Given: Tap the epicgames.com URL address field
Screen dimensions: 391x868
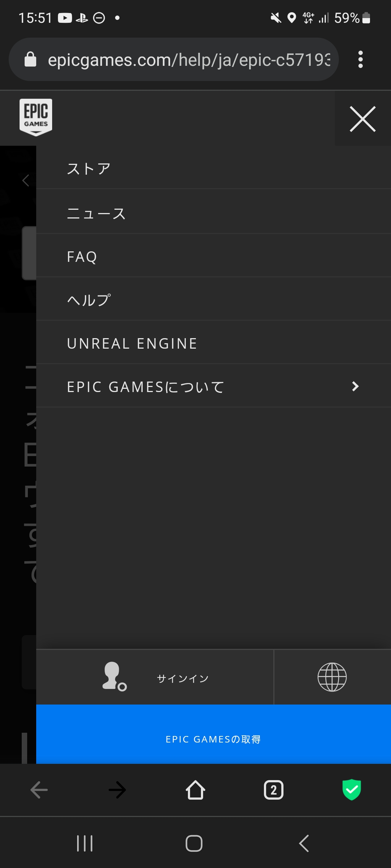Looking at the screenshot, I should coord(188,60).
